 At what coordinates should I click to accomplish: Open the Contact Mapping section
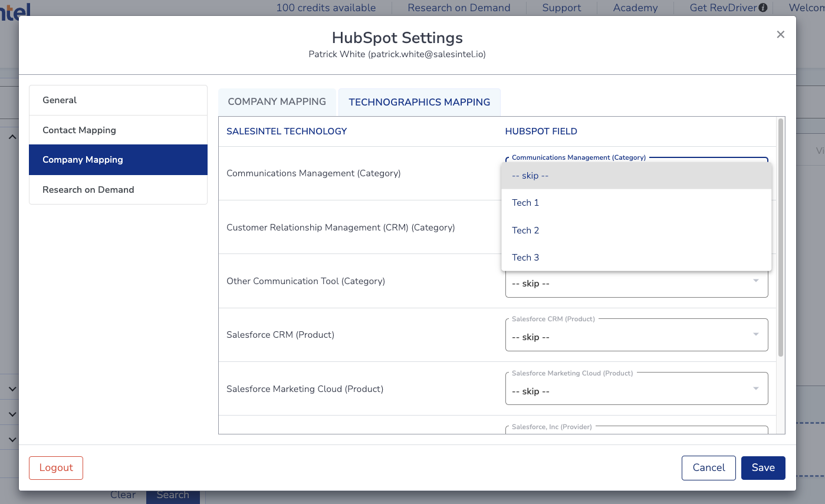click(x=118, y=130)
